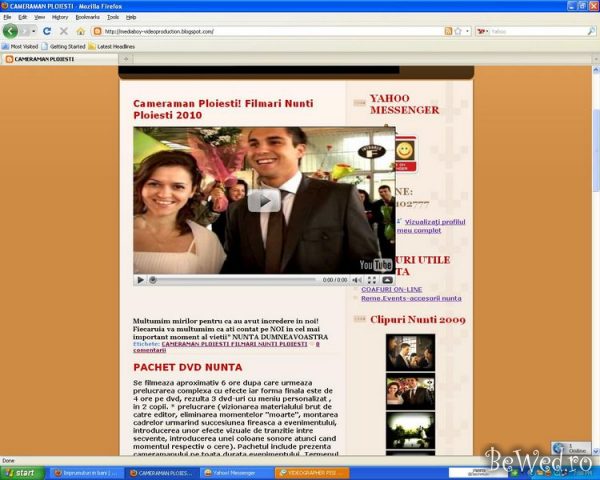Screen dimensions: 600x480
Task: Click the page vertical scrollbar thumb
Action: 596,152
